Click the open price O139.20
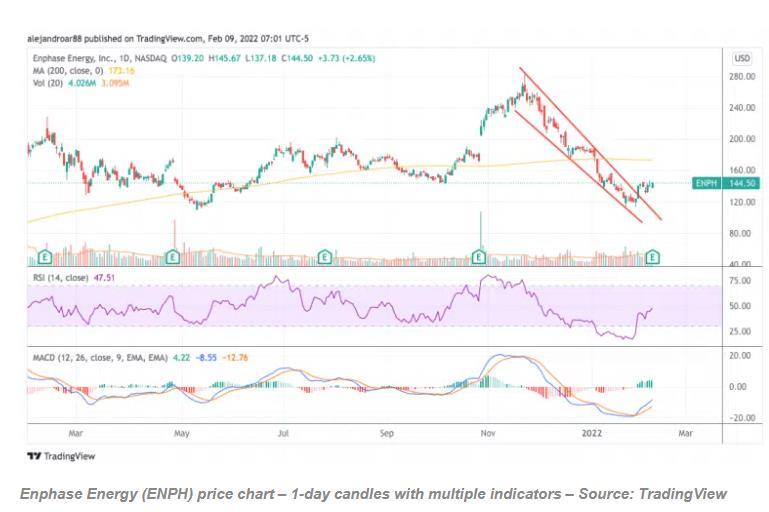The width and height of the screenshot is (769, 512). point(187,58)
